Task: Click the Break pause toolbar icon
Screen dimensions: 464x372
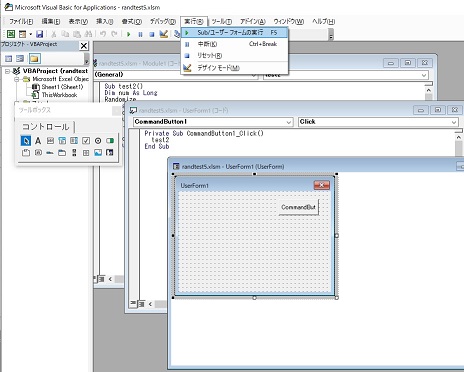Action: [140, 34]
